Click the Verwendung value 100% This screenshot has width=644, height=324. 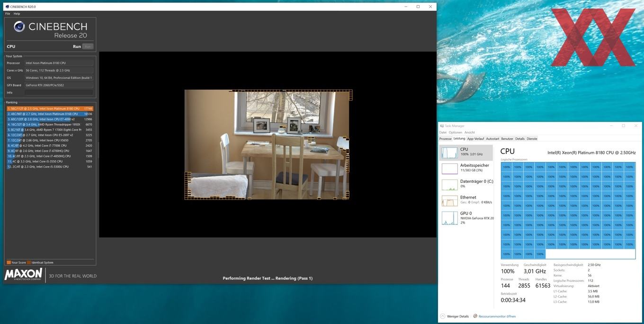point(508,271)
